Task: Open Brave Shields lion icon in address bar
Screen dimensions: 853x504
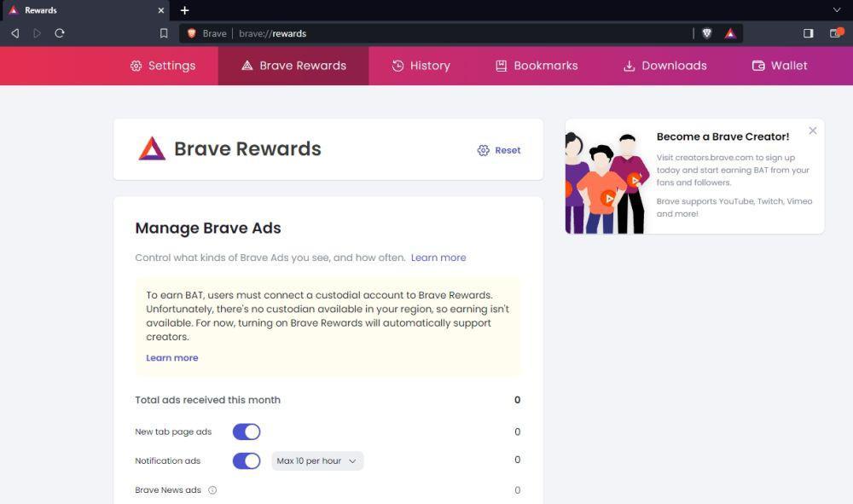Action: point(706,34)
